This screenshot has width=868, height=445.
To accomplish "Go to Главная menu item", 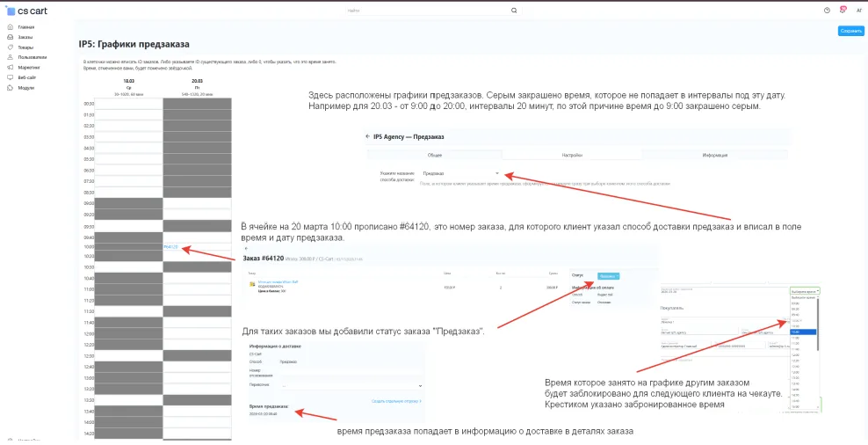I will point(26,27).
